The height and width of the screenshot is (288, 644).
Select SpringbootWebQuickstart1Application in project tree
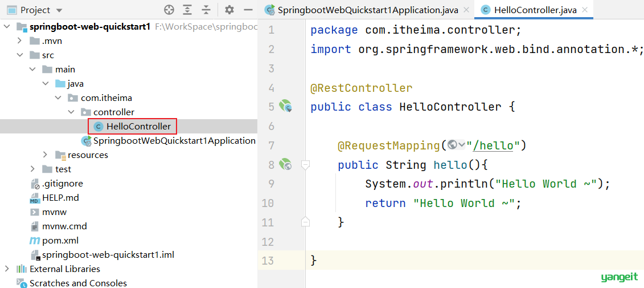click(169, 141)
